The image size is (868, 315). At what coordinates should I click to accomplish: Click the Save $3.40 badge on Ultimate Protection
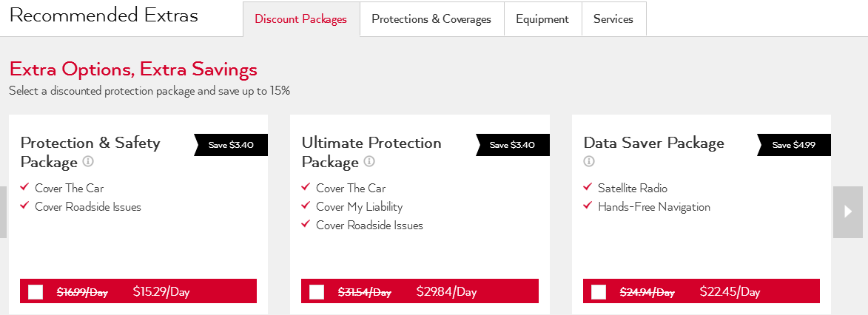(512, 145)
